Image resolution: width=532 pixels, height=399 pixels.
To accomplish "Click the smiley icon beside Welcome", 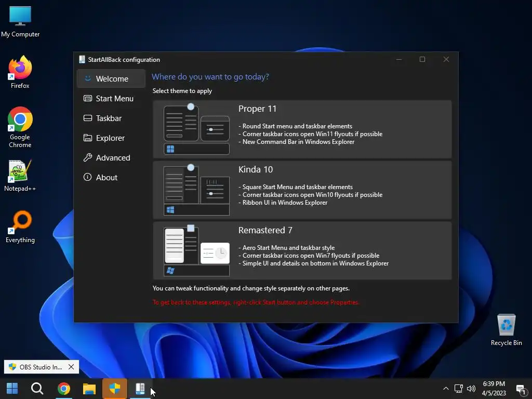I will point(87,78).
